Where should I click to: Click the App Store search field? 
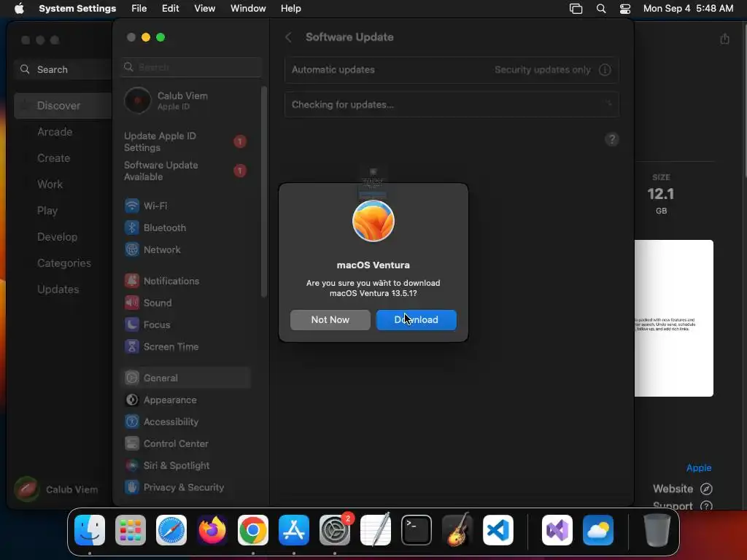tap(63, 69)
